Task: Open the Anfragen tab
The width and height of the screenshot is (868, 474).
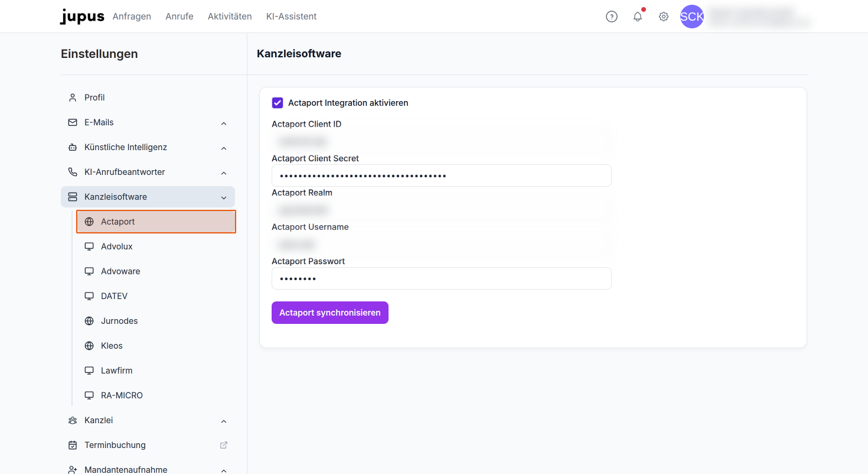Action: point(132,17)
